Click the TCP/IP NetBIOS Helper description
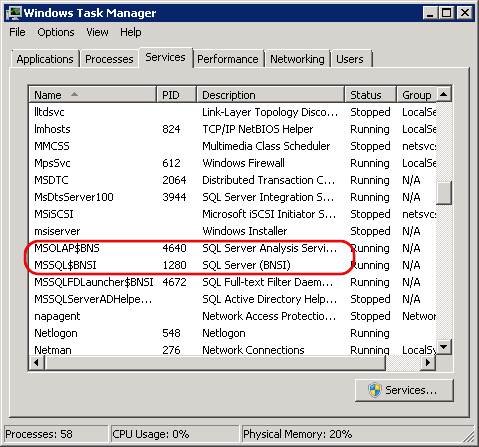The height and width of the screenshot is (447, 479). tap(258, 129)
